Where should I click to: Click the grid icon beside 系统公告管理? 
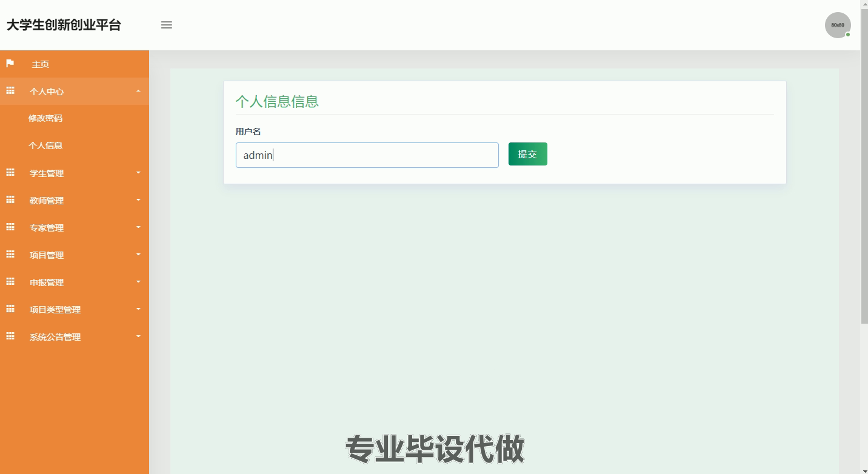(x=10, y=336)
